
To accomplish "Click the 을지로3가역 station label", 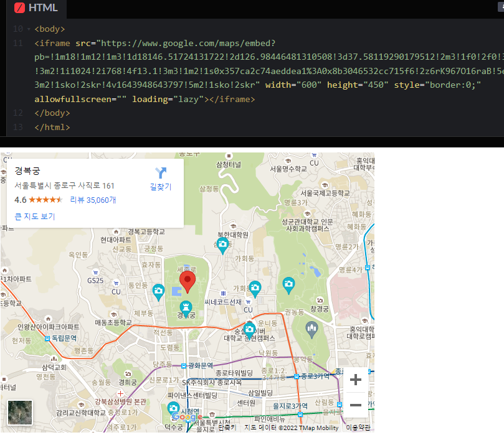I will [x=290, y=406].
